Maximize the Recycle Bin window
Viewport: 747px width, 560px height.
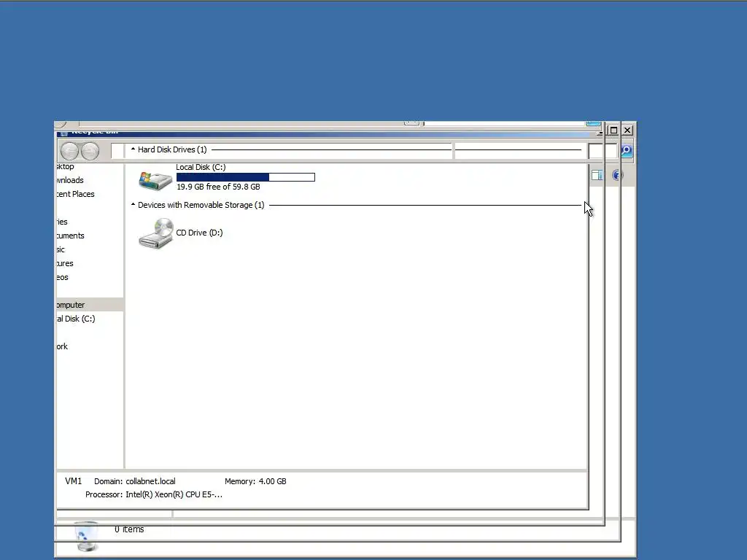(614, 130)
